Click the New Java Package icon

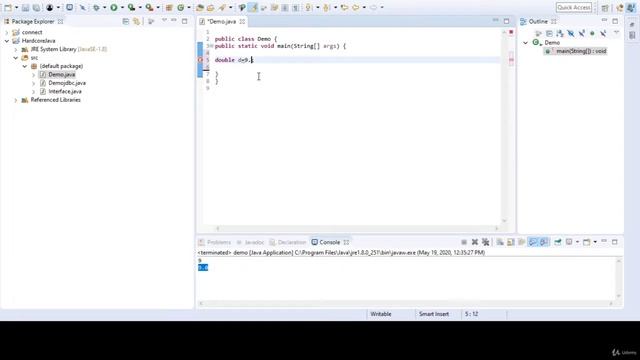pos(169,7)
